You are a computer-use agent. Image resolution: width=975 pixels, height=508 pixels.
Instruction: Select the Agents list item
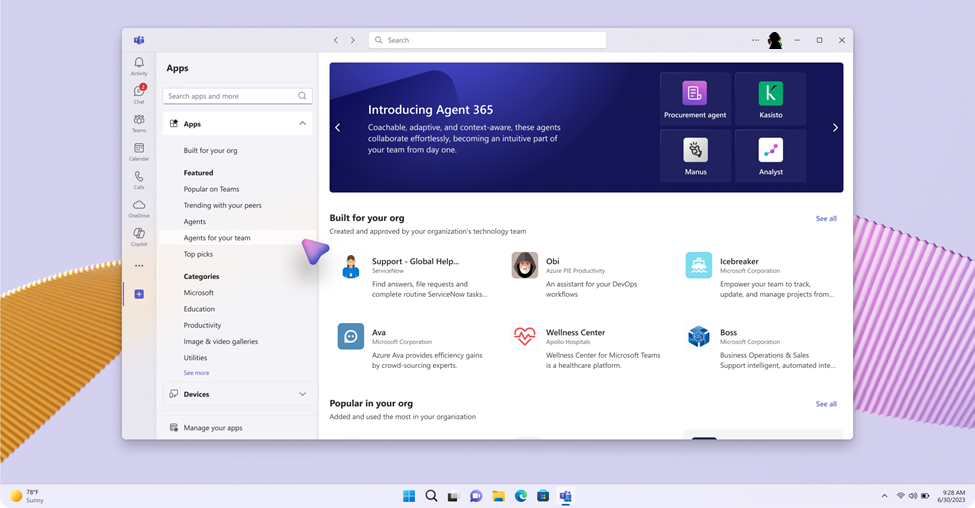pos(195,221)
